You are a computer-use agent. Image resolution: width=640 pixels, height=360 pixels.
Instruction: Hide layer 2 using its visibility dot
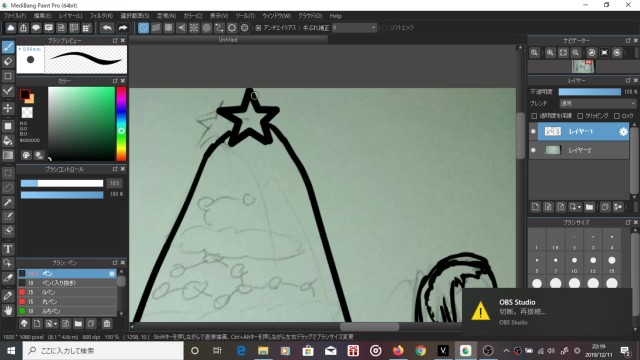(x=533, y=150)
